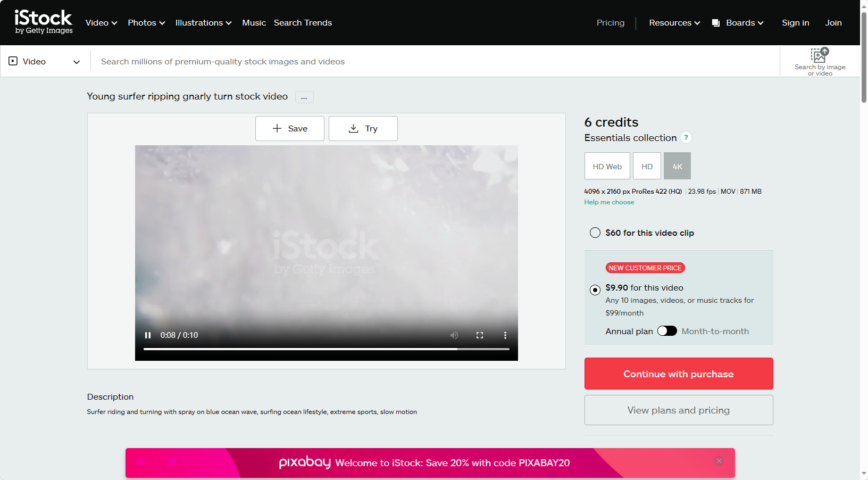Choose the HD resolution

(647, 166)
